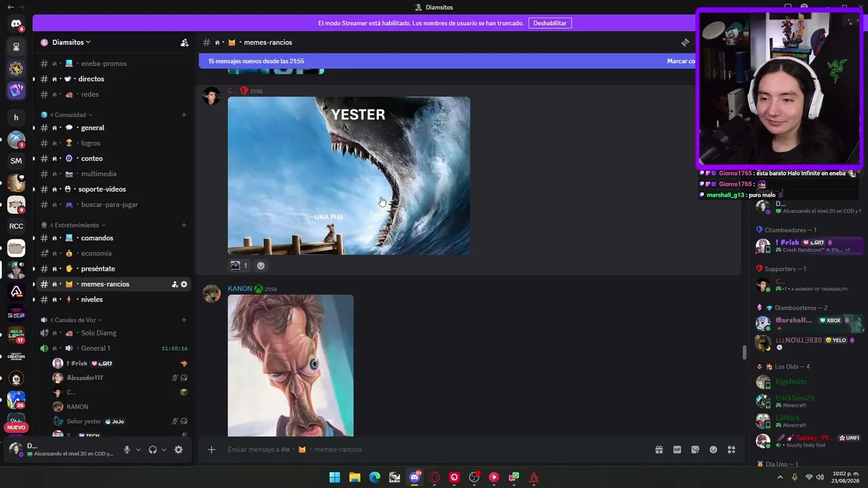
Task: Open the apps launcher in message bar
Action: 732,449
